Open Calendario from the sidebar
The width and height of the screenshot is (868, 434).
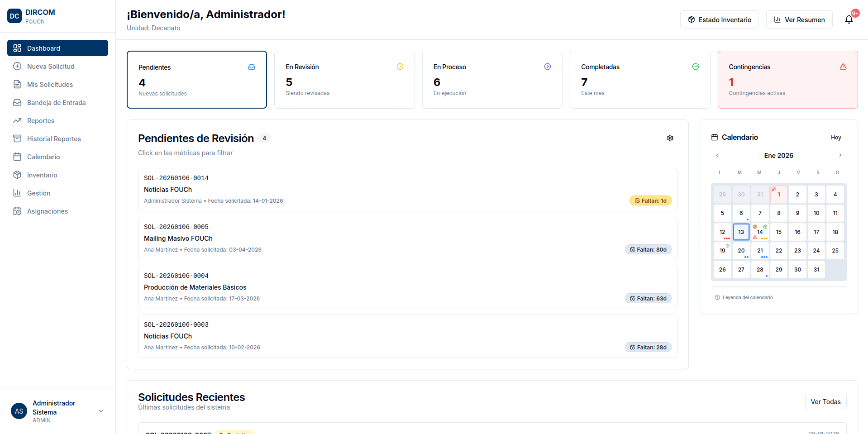click(x=57, y=157)
